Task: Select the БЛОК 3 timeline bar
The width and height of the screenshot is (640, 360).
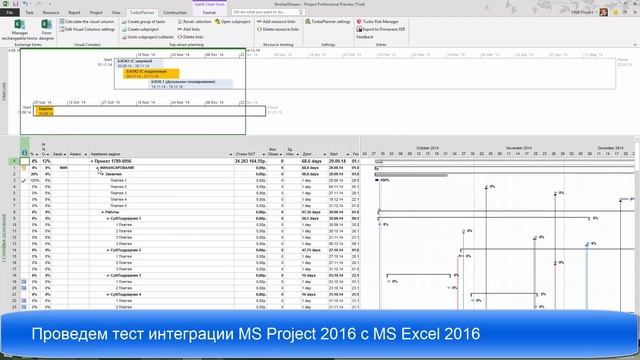Action: coord(191,84)
